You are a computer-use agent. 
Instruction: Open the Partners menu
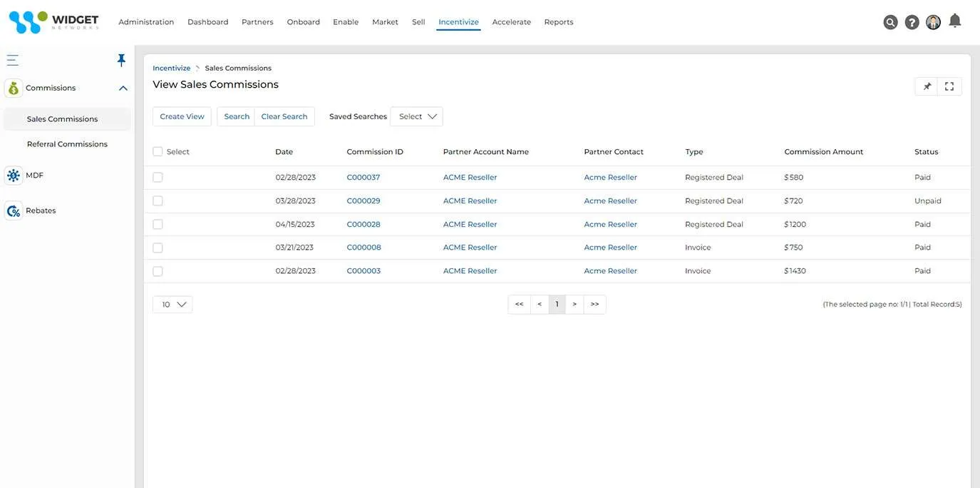coord(257,22)
